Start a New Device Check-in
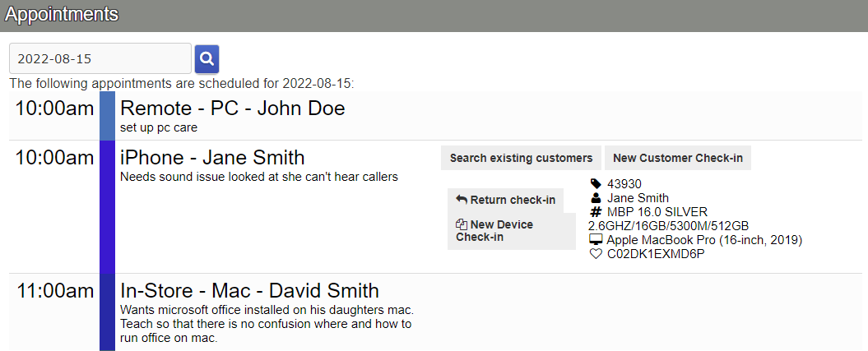The image size is (868, 351). pyautogui.click(x=494, y=231)
